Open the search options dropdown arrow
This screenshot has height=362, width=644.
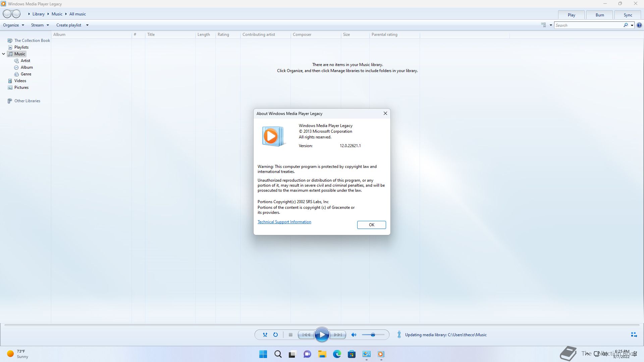632,25
